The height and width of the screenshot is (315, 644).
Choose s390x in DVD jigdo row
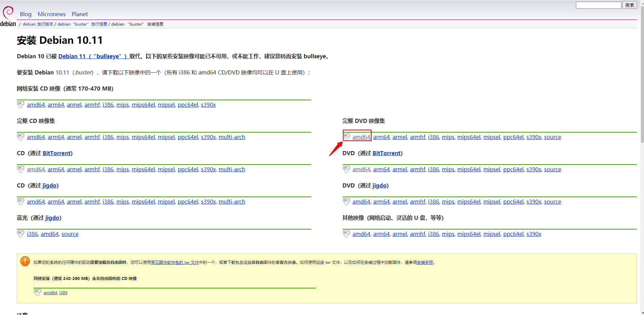pos(534,202)
